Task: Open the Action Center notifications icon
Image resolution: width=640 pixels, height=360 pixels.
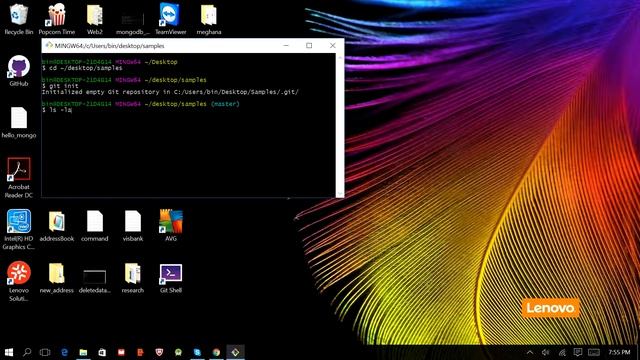Action: (x=578, y=352)
